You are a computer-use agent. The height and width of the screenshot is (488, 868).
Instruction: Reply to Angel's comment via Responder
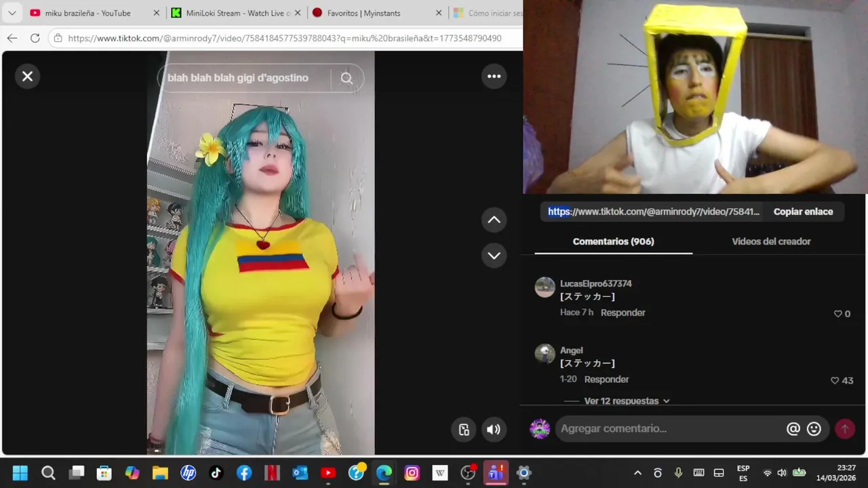(606, 380)
